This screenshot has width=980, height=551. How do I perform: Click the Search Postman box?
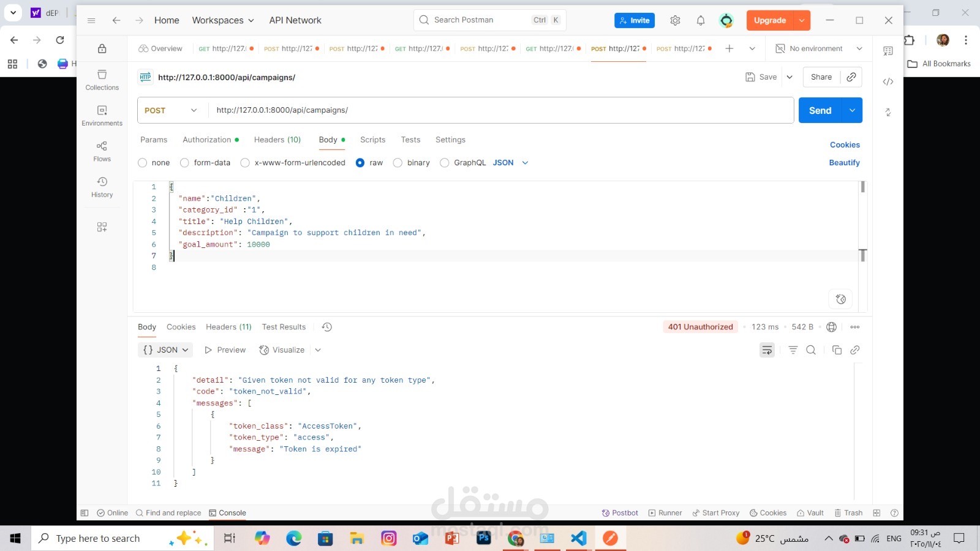489,20
